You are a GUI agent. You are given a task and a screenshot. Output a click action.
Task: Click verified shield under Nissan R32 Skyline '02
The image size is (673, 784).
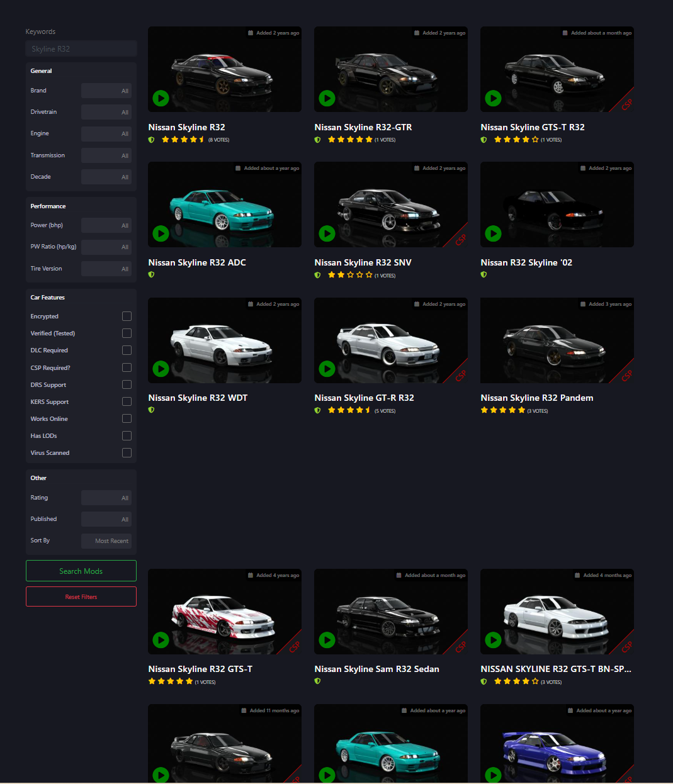pos(484,274)
